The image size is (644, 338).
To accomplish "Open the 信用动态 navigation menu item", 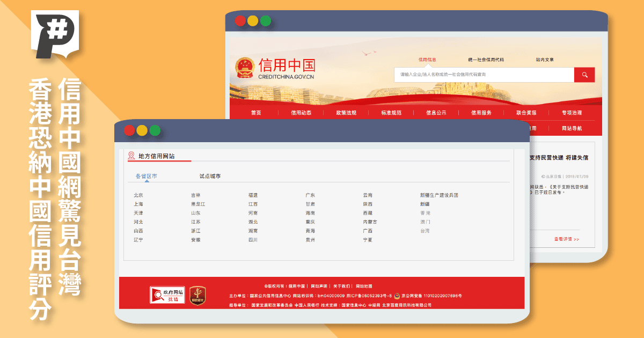I will click(x=301, y=113).
